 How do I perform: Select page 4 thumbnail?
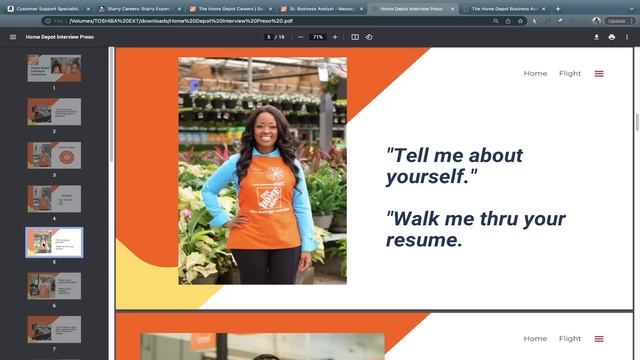pos(54,199)
